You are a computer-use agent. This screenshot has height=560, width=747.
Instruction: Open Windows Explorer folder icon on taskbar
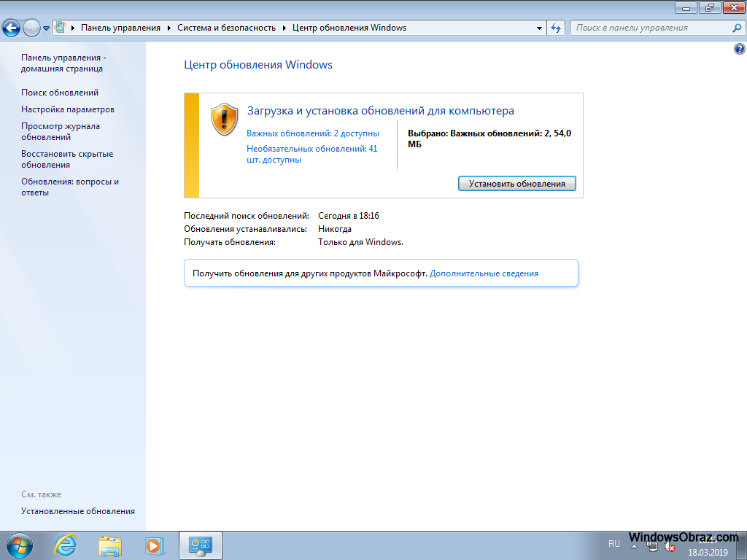click(110, 545)
